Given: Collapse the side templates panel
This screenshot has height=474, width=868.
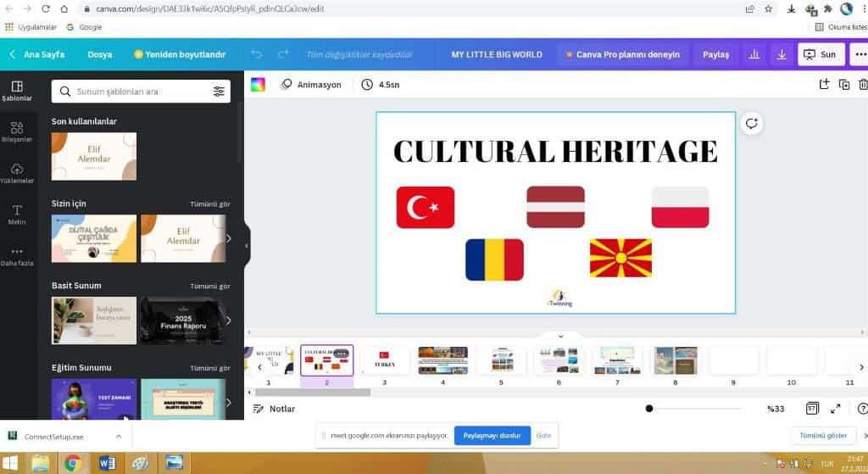Looking at the screenshot, I should click(x=247, y=246).
